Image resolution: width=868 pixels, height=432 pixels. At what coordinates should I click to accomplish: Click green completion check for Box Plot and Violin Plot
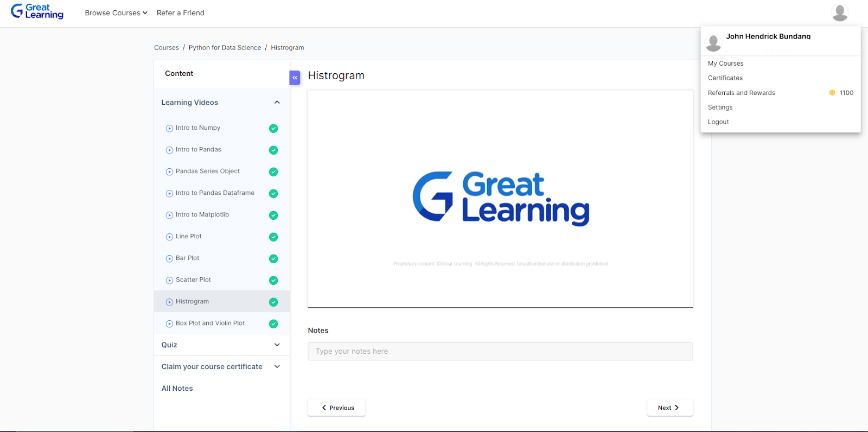(273, 324)
